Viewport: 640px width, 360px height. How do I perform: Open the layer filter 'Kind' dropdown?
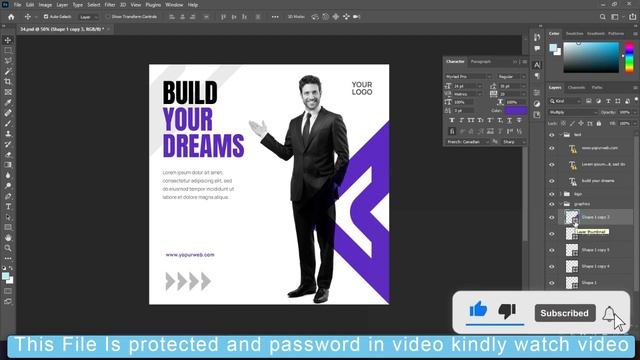[565, 101]
